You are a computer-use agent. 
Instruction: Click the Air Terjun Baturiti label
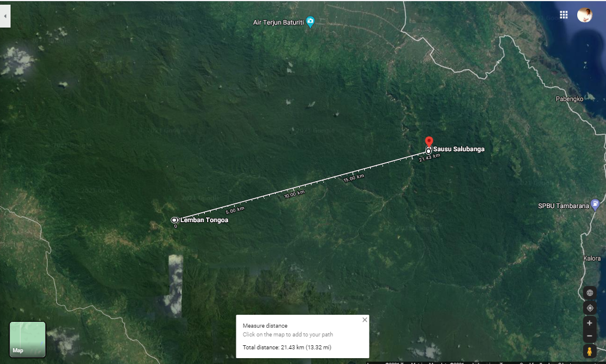pos(278,22)
